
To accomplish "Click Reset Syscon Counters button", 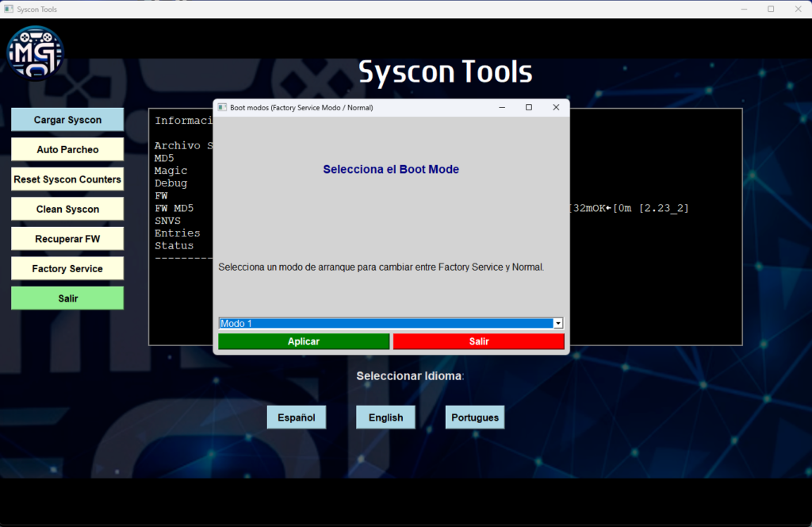I will tap(67, 179).
